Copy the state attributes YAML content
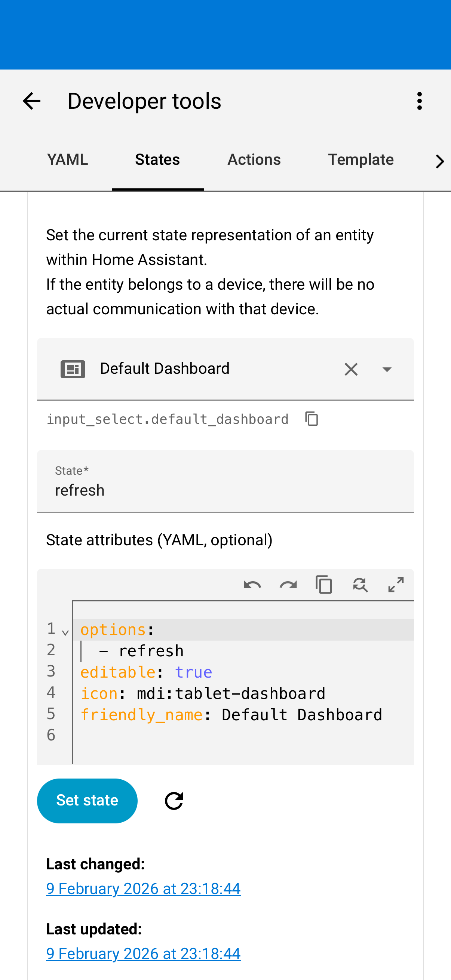451x980 pixels. [x=324, y=585]
